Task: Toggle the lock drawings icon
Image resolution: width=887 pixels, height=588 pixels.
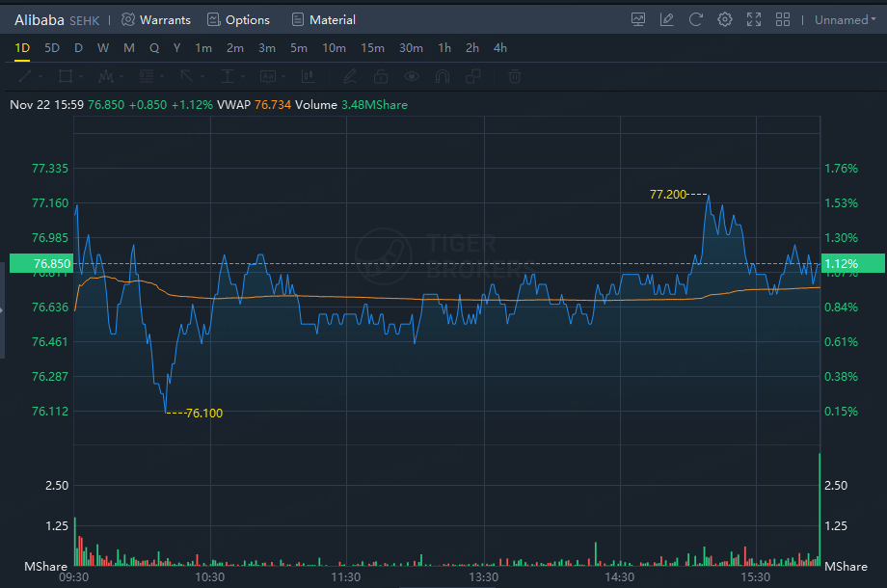Action: pos(381,76)
